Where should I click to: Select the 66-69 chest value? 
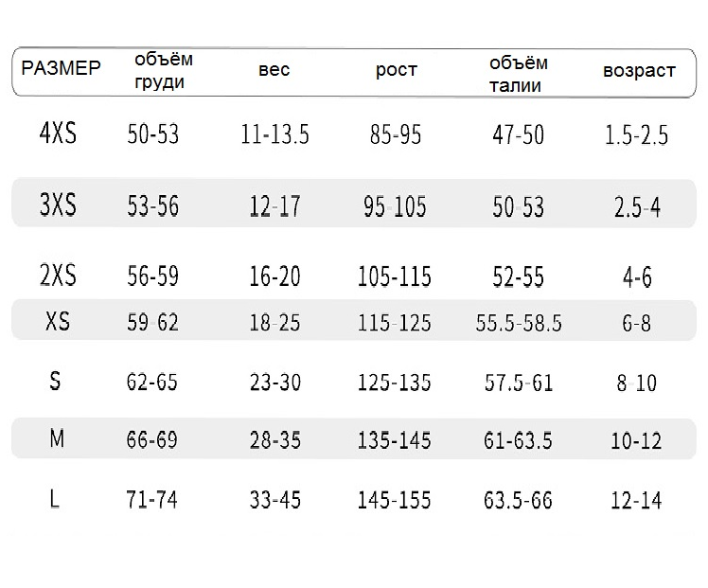tap(152, 439)
